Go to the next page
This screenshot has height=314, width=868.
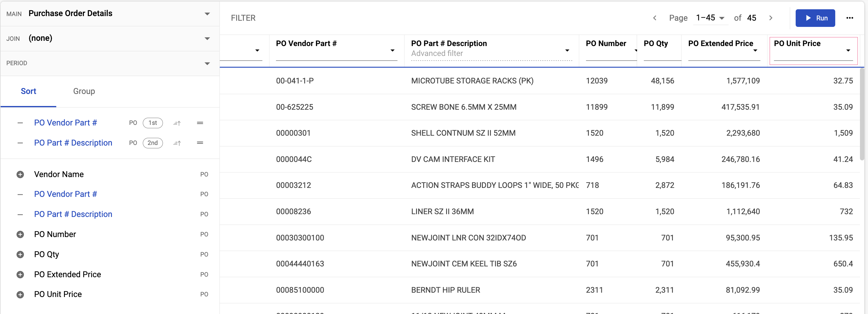tap(771, 18)
